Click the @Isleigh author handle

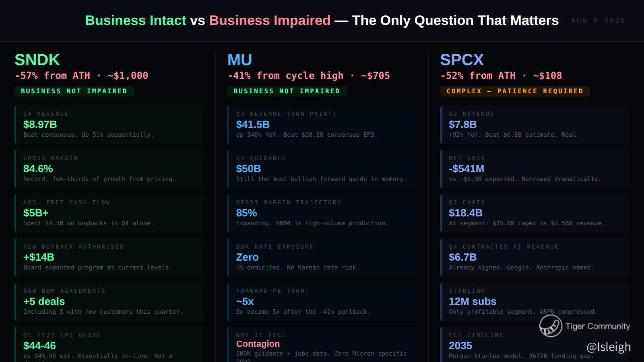pos(609,347)
